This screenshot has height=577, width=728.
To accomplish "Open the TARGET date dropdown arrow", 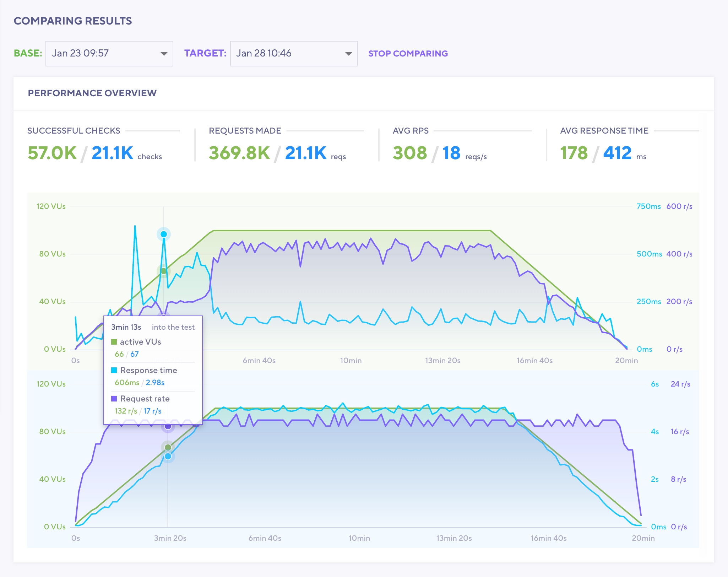I will pyautogui.click(x=348, y=54).
